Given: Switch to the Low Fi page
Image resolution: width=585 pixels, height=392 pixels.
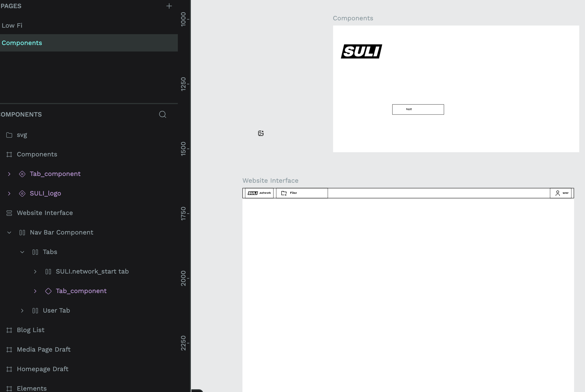Looking at the screenshot, I should click(12, 25).
